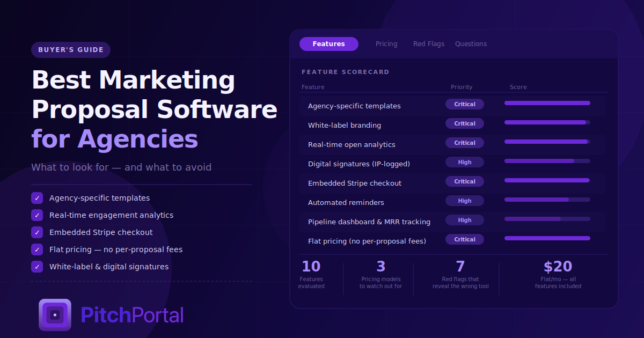Click the White-label branding scorecard row
The height and width of the screenshot is (338, 644).
(452, 125)
